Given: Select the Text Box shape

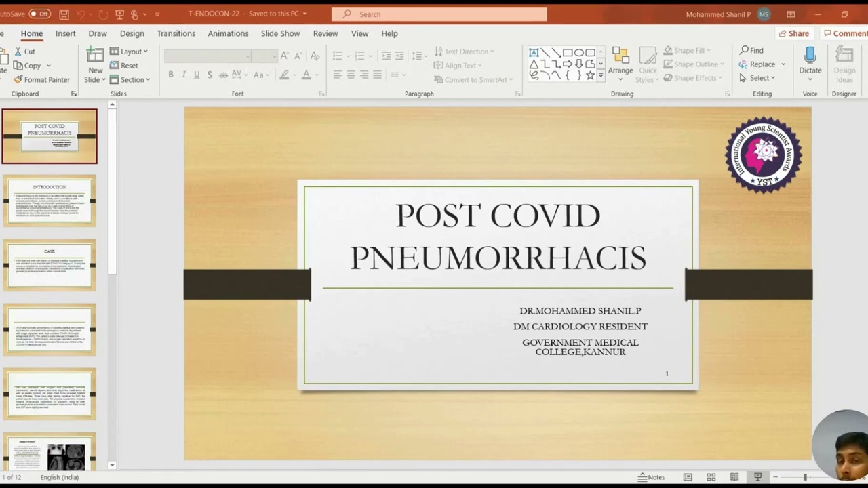Looking at the screenshot, I should [x=534, y=53].
